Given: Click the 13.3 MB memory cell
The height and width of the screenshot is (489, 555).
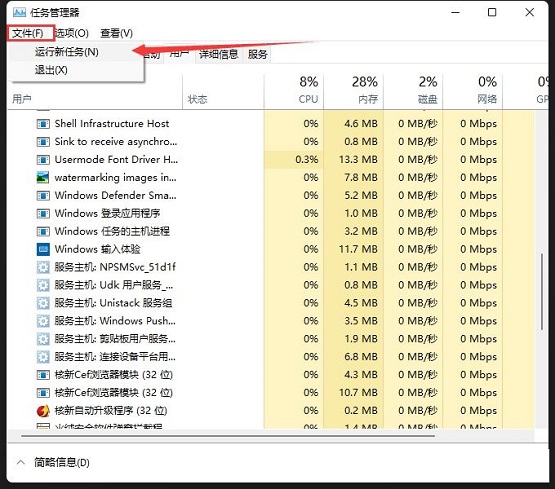Looking at the screenshot, I should [354, 160].
